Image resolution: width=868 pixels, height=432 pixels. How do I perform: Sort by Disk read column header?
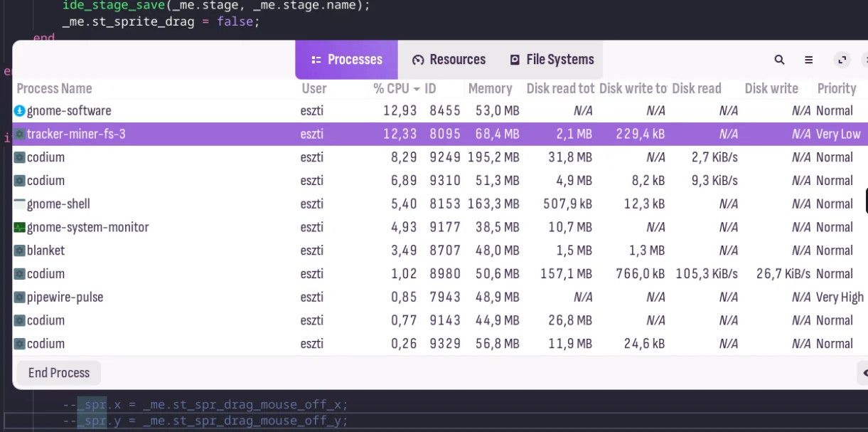697,88
